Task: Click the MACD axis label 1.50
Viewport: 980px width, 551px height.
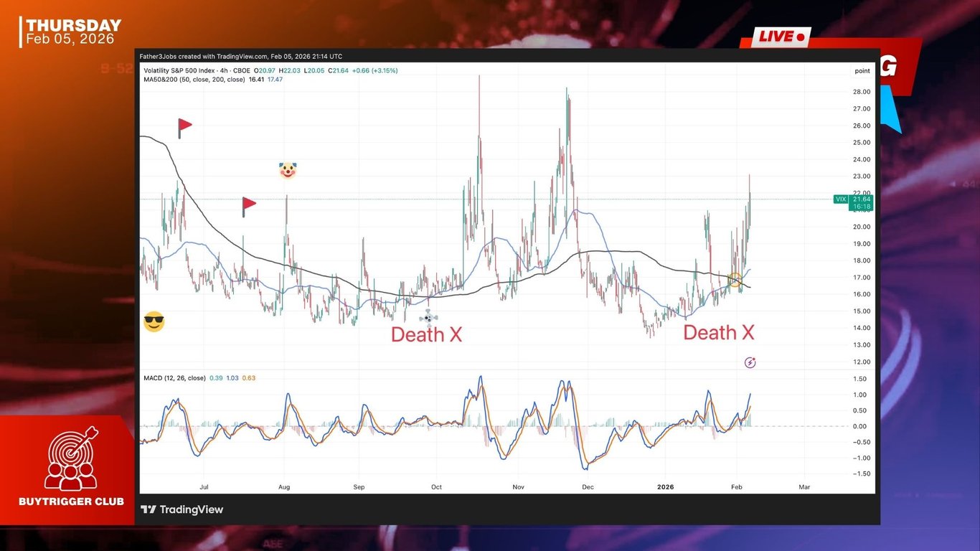Action: (860, 379)
